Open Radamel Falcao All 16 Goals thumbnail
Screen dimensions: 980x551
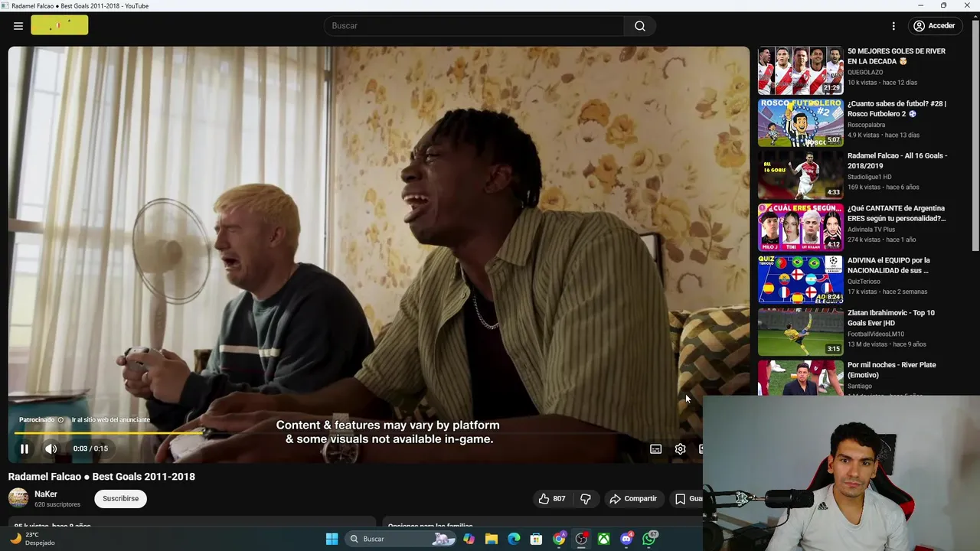point(800,175)
